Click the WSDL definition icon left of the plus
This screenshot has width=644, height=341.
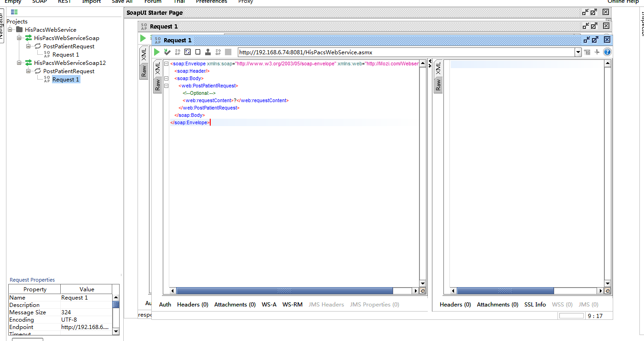[587, 52]
